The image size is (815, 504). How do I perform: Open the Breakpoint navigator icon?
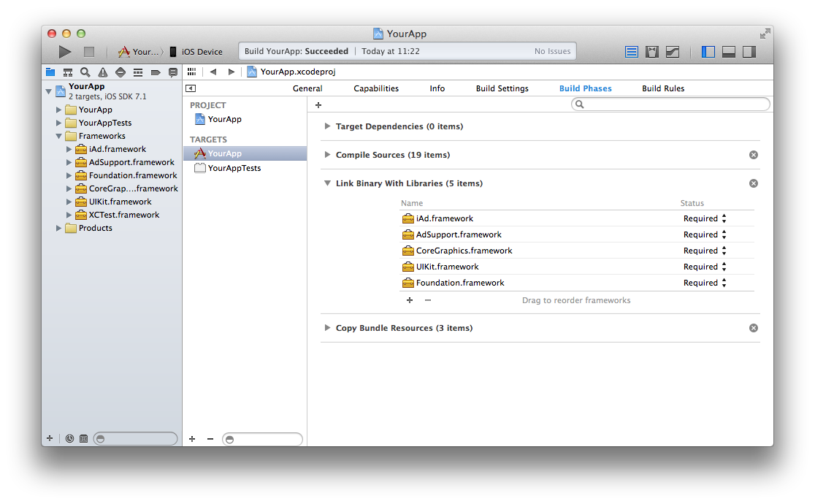[156, 72]
